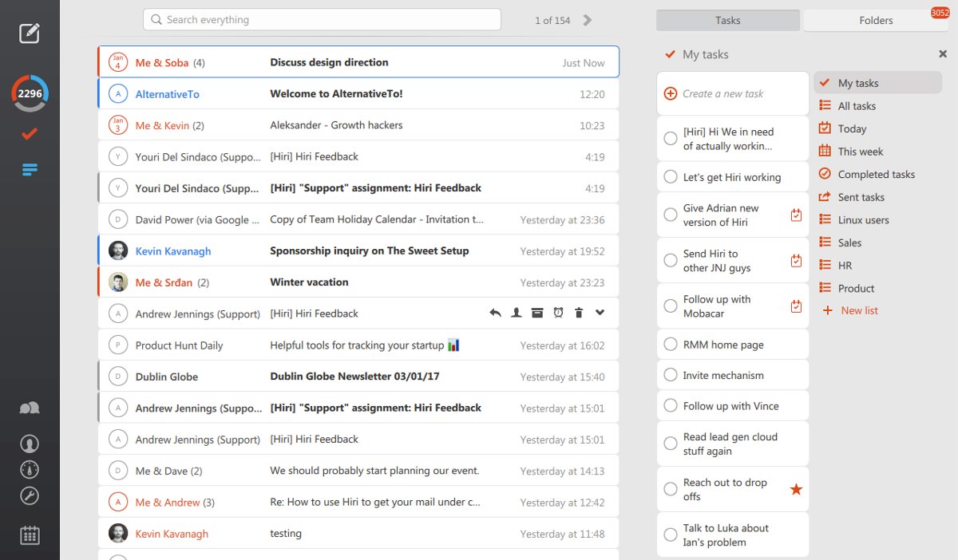Open the 2296 unread progress ring
Image resolution: width=958 pixels, height=560 pixels.
[x=30, y=93]
